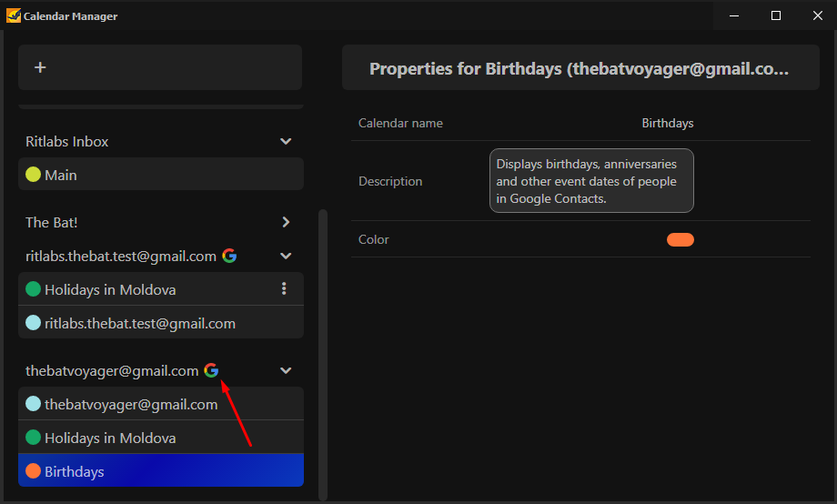Collapse ritlabs.thebat.test@gmail.com account group
Viewport: 837px width, 504px height.
pos(286,257)
